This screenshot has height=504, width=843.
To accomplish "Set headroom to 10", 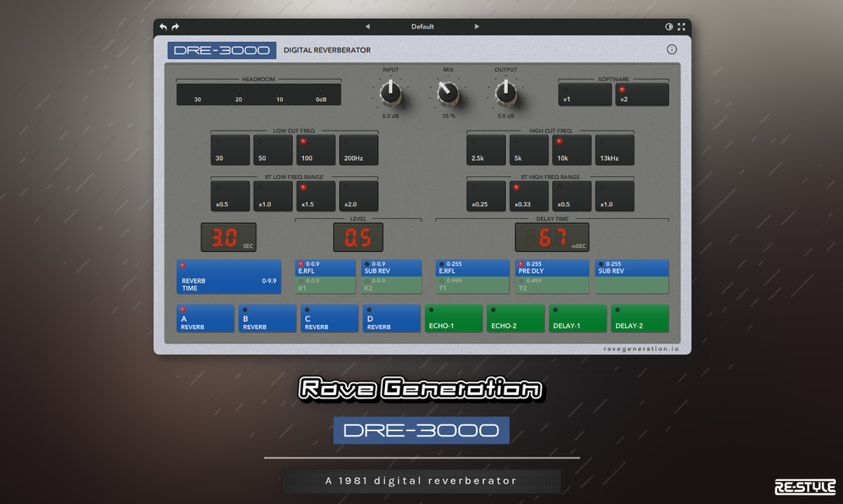I will [280, 95].
